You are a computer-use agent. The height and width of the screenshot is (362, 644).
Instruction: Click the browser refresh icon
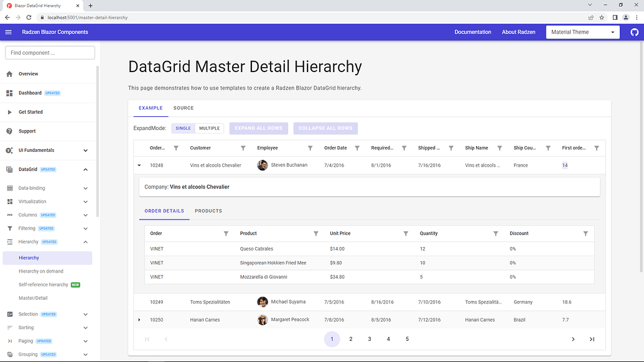click(29, 17)
